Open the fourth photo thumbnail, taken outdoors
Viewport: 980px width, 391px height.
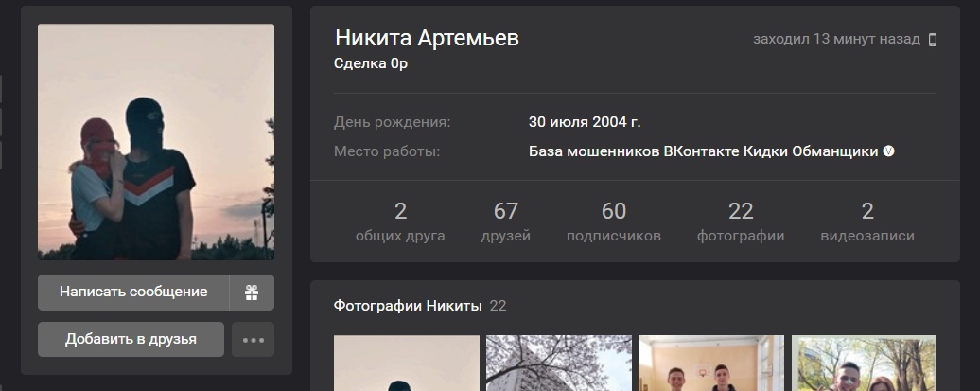click(864, 364)
